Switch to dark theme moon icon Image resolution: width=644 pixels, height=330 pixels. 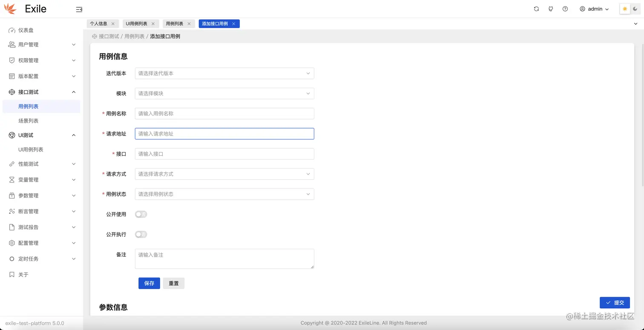click(635, 9)
